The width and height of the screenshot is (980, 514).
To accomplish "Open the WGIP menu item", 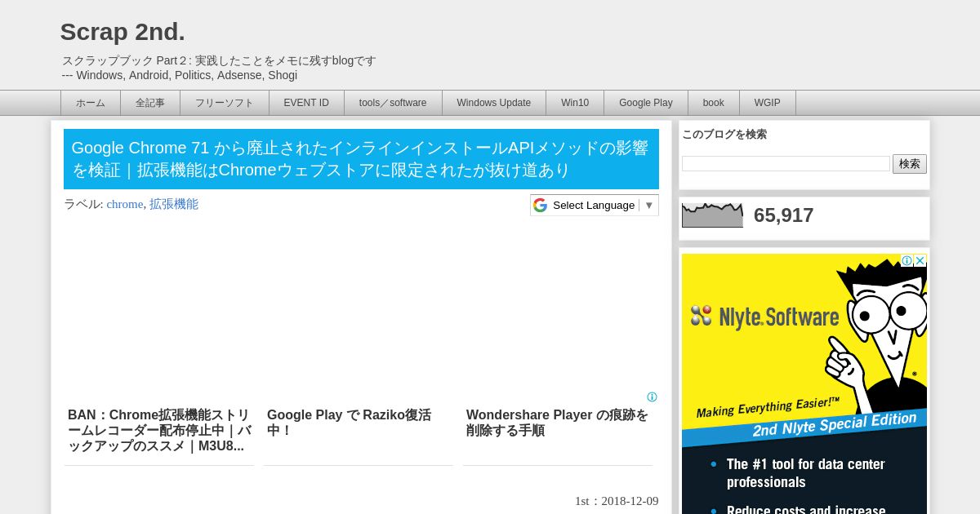I will pyautogui.click(x=768, y=103).
